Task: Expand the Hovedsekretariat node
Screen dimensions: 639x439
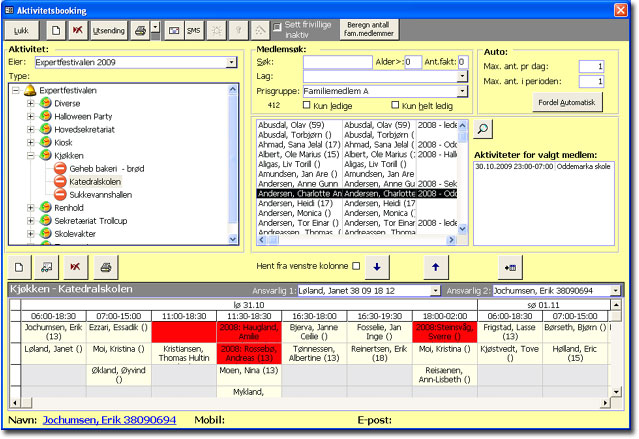Action: click(31, 130)
